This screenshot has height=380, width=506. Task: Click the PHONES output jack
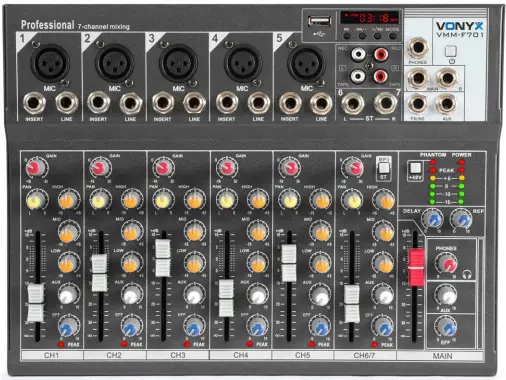(418, 48)
